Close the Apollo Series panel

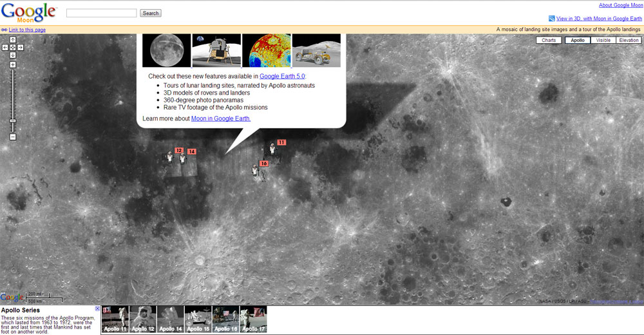97,309
